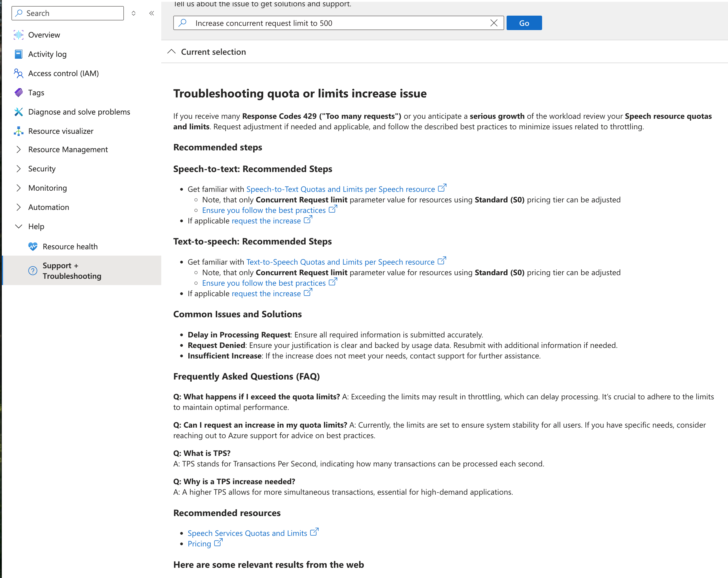Open Speech Services Quotas and Limits link

click(x=247, y=533)
